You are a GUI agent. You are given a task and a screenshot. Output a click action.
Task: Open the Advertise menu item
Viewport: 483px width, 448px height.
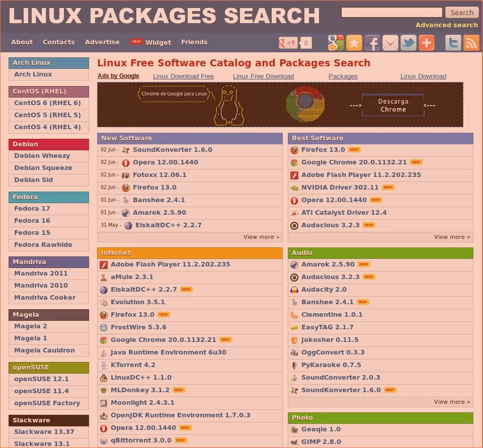click(102, 42)
